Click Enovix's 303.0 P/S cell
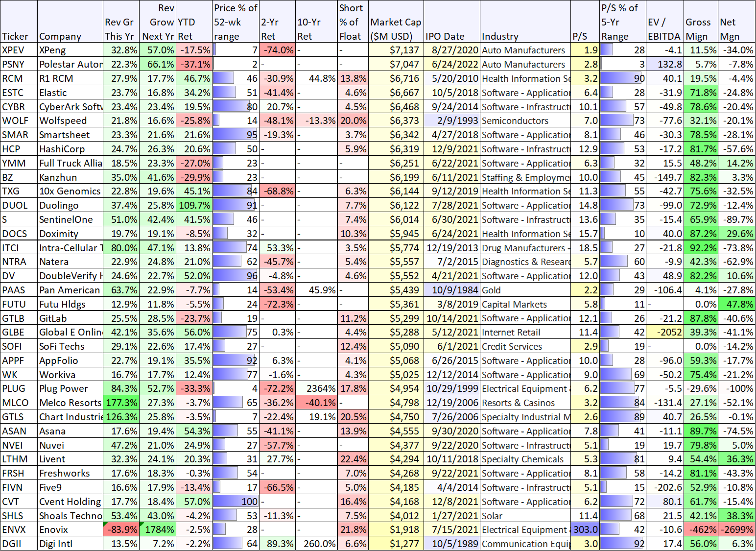 [x=585, y=530]
